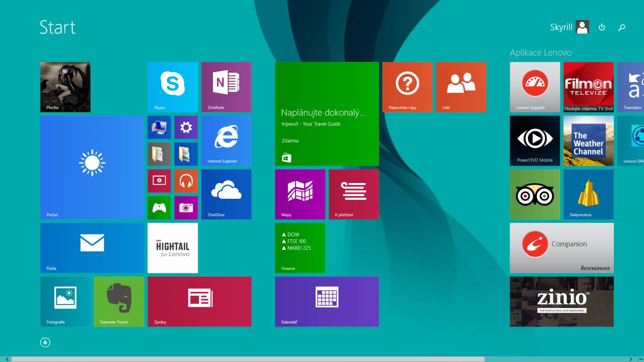Launch the Dailymotion tile
Image resolution: width=644 pixels, height=362 pixels.
point(588,194)
